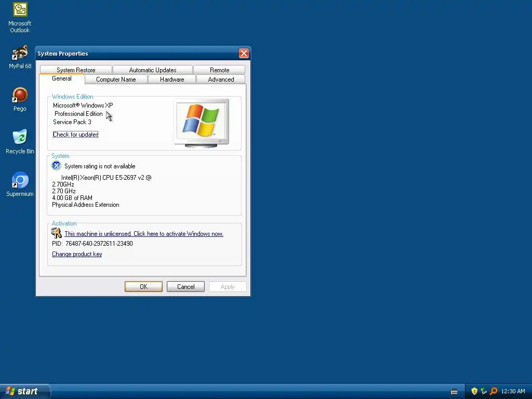Open the Start menu
The image size is (532, 399).
tap(24, 391)
